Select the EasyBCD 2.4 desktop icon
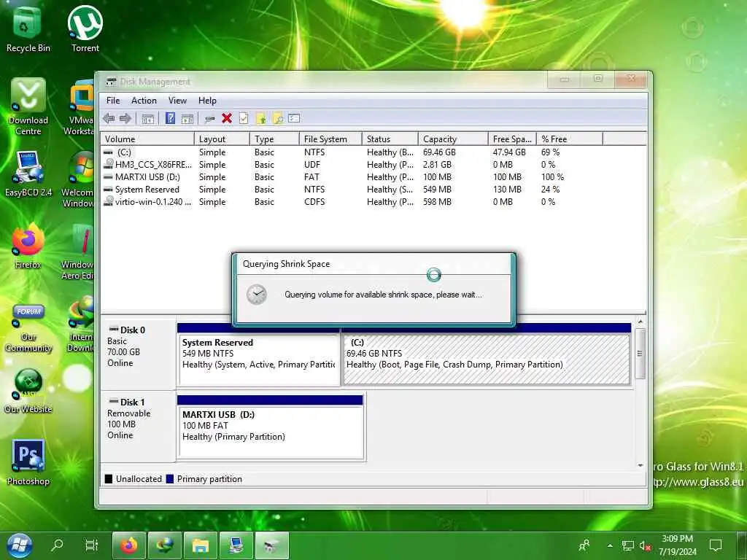Image resolution: width=747 pixels, height=560 pixels. tap(28, 174)
